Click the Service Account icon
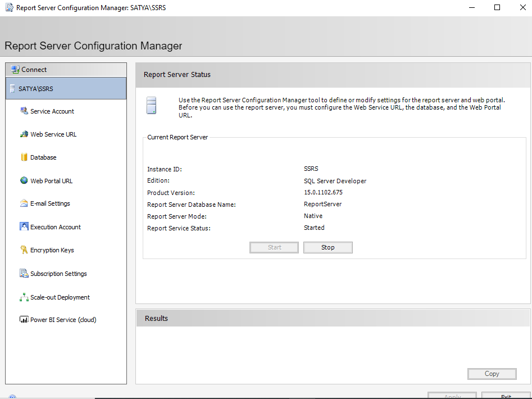 (x=24, y=111)
